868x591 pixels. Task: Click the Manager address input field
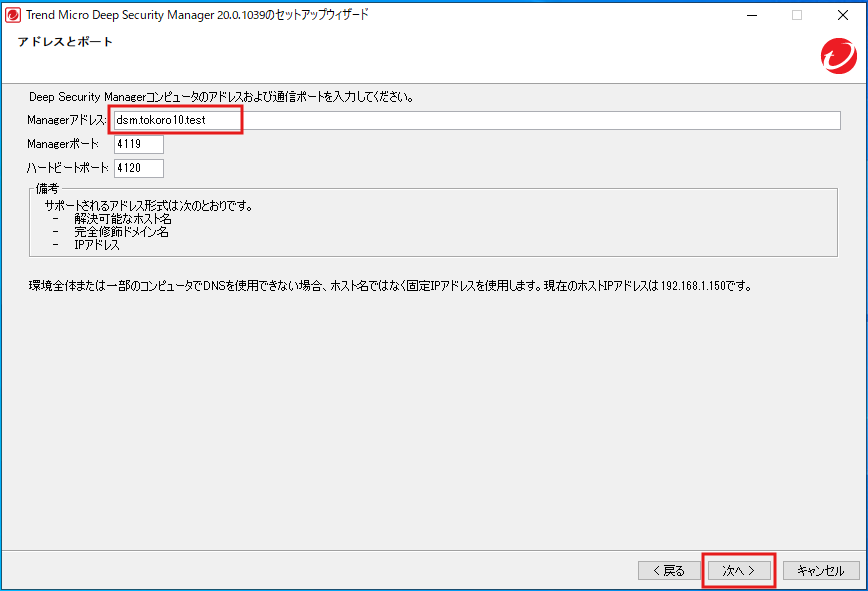point(477,120)
